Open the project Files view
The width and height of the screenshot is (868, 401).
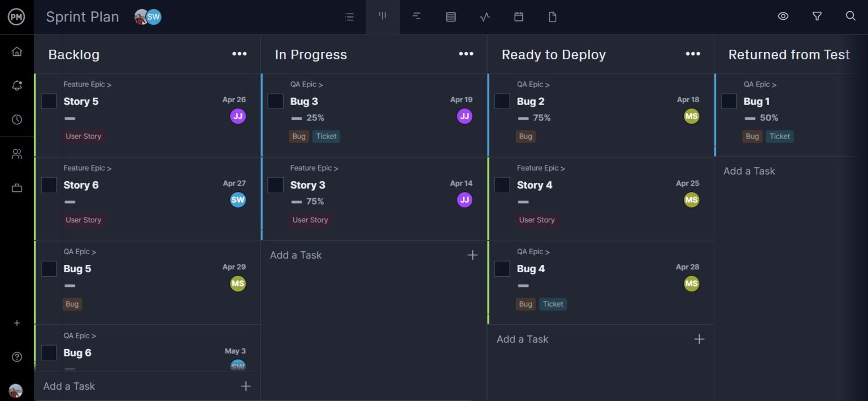coord(552,16)
